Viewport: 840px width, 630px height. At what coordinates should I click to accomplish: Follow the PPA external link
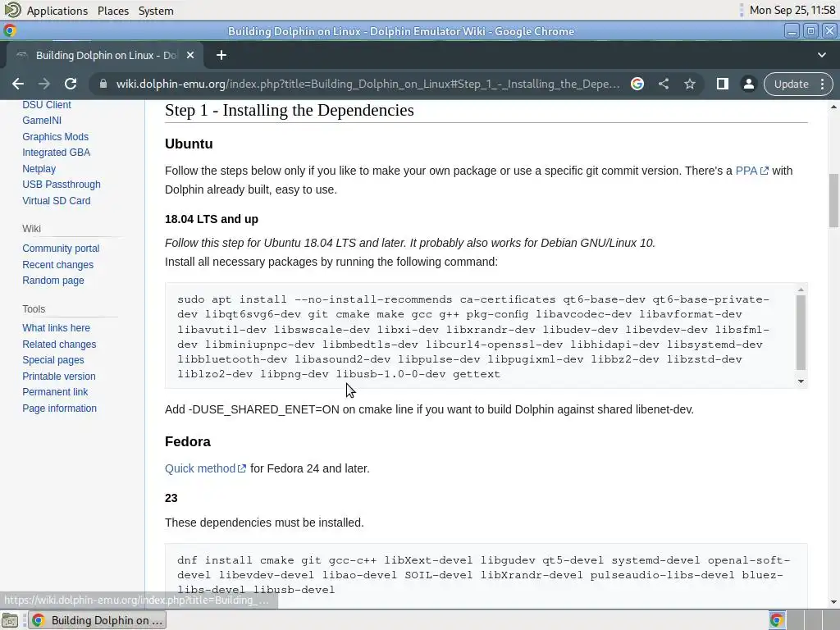(751, 171)
